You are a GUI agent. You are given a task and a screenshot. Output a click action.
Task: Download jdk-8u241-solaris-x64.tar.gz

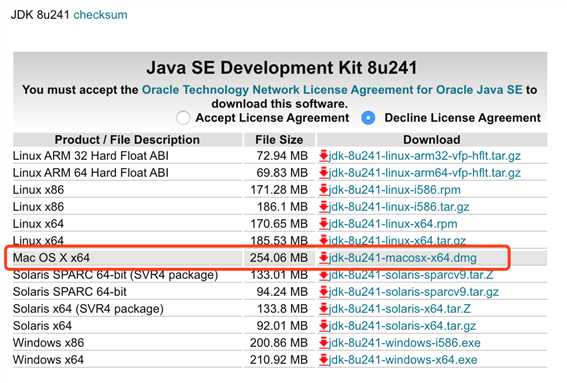pyautogui.click(x=402, y=326)
